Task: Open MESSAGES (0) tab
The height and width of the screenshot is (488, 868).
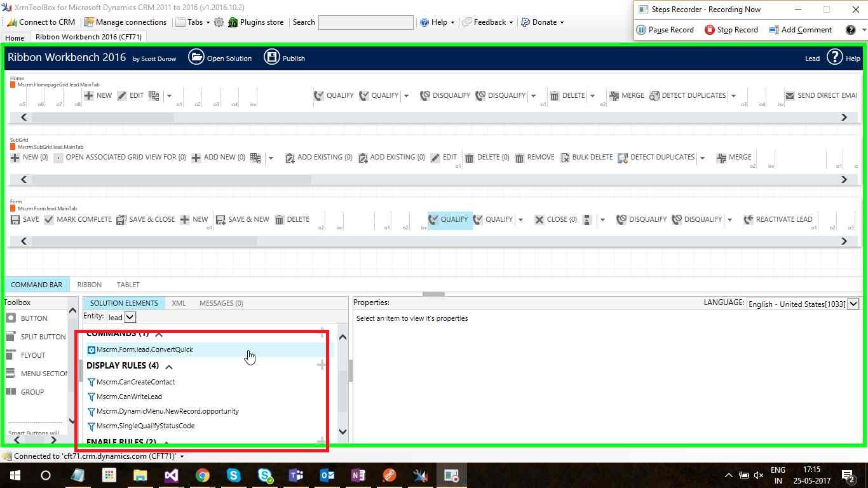Action: pos(221,303)
